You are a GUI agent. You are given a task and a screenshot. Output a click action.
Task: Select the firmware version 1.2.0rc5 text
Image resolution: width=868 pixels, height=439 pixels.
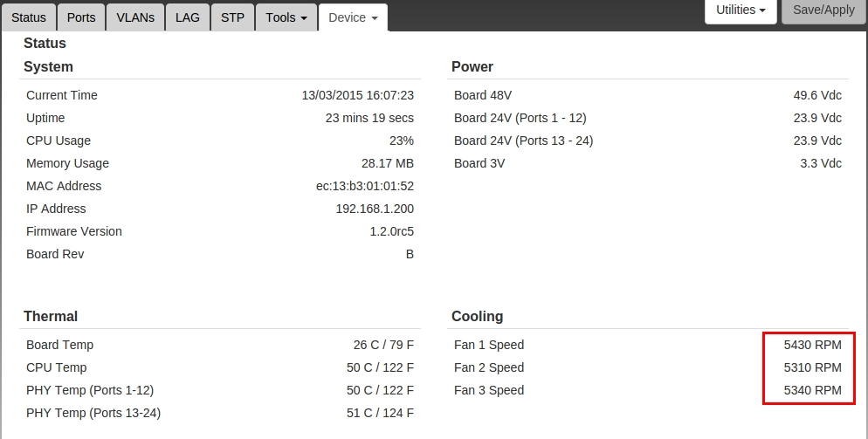(x=391, y=231)
